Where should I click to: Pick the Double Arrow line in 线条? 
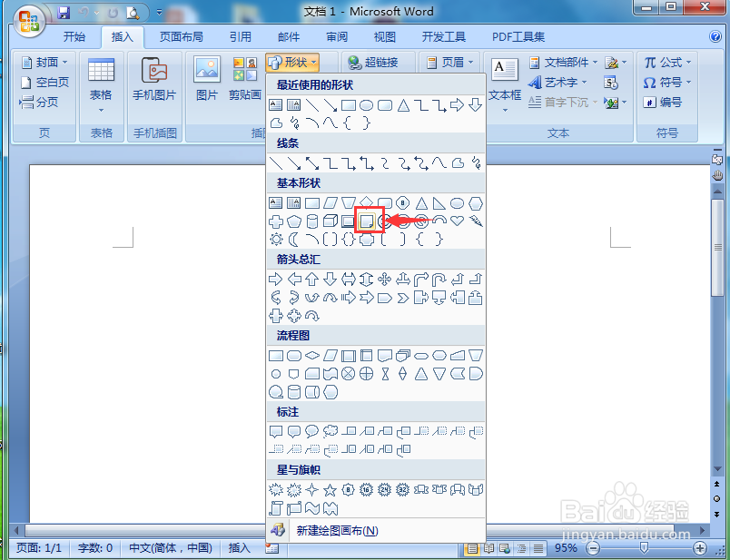click(x=312, y=163)
